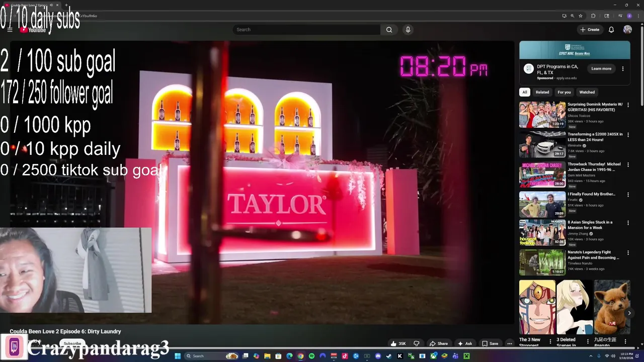
Task: Click the search magnifier button
Action: pos(389,30)
